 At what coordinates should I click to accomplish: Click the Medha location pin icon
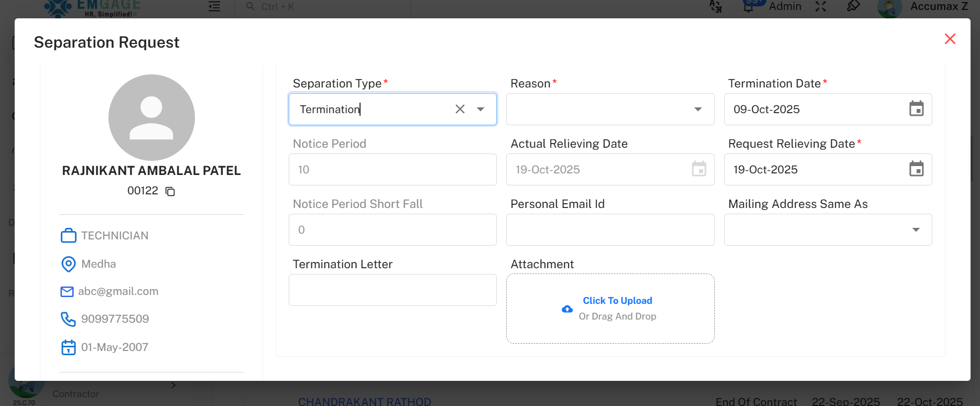tap(69, 264)
